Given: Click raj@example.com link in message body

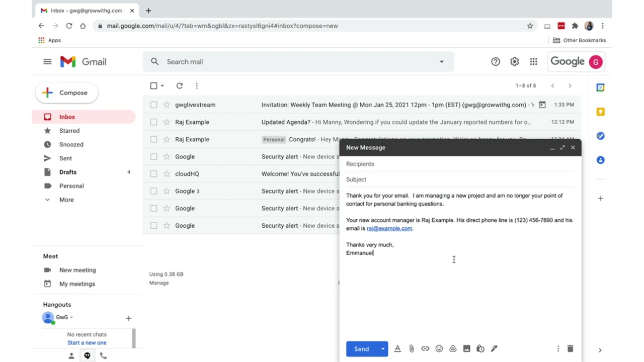Looking at the screenshot, I should 389,228.
